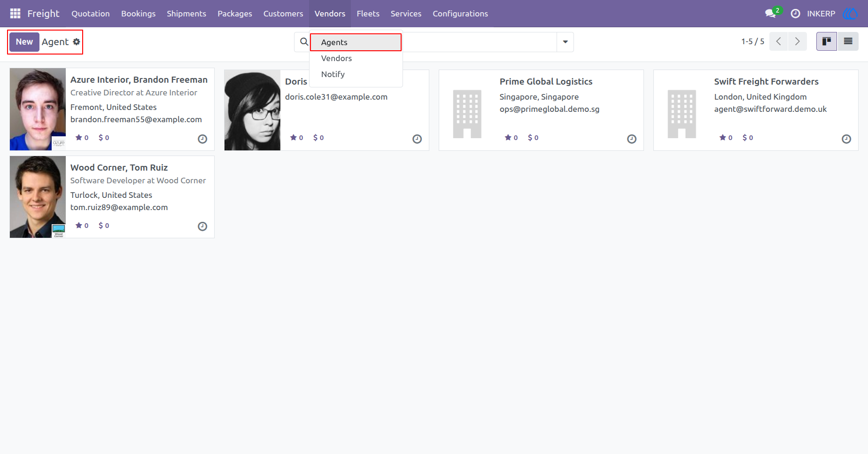Open activity clock on Doris card
The width and height of the screenshot is (868, 454).
click(x=417, y=139)
